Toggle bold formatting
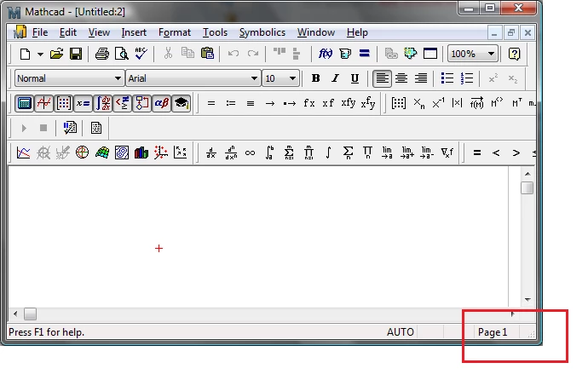The image size is (588, 380). 316,78
